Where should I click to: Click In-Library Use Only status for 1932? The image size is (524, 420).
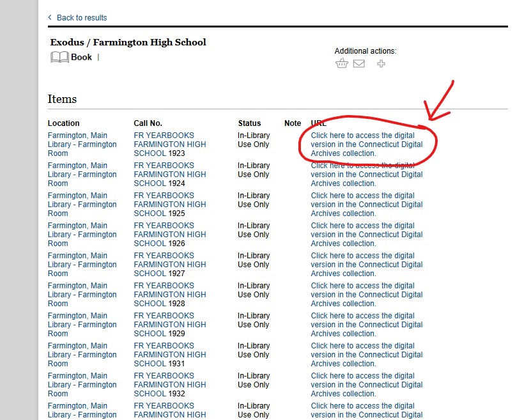tap(254, 380)
